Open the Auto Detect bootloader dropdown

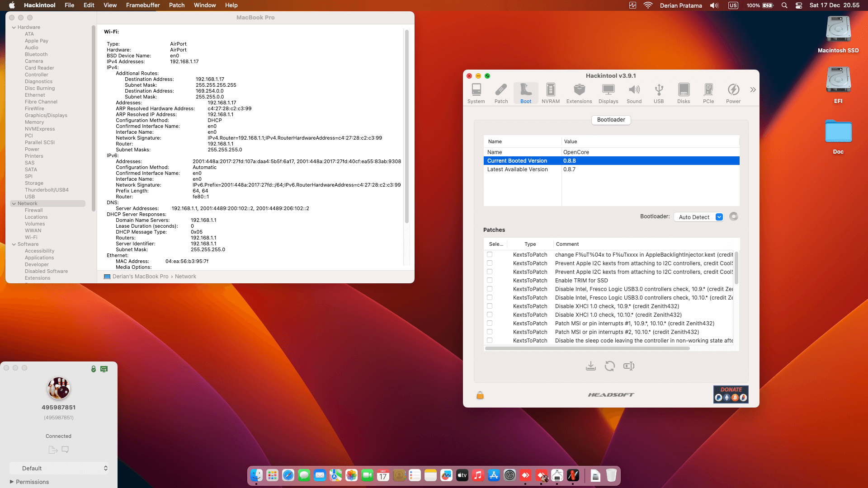pos(698,217)
